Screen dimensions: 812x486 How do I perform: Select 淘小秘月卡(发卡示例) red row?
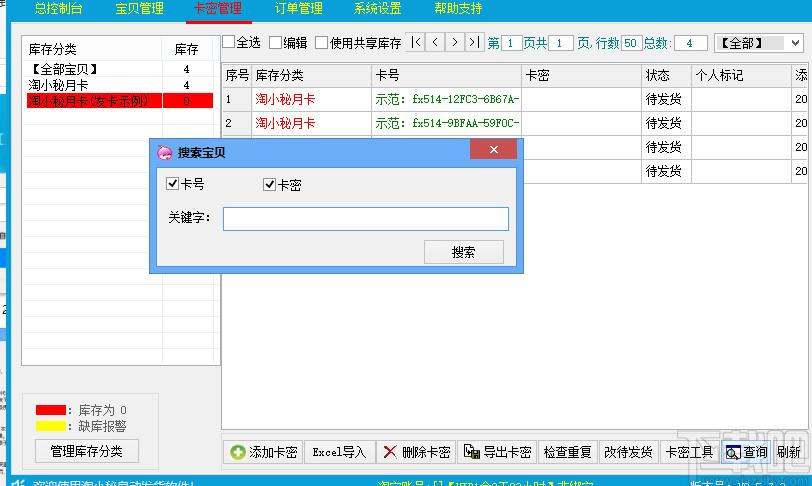120,101
